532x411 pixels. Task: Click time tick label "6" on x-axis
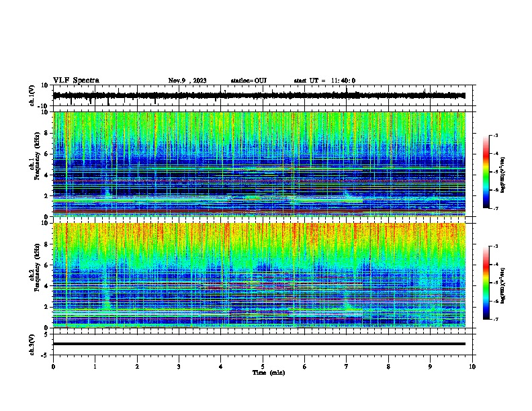click(305, 367)
